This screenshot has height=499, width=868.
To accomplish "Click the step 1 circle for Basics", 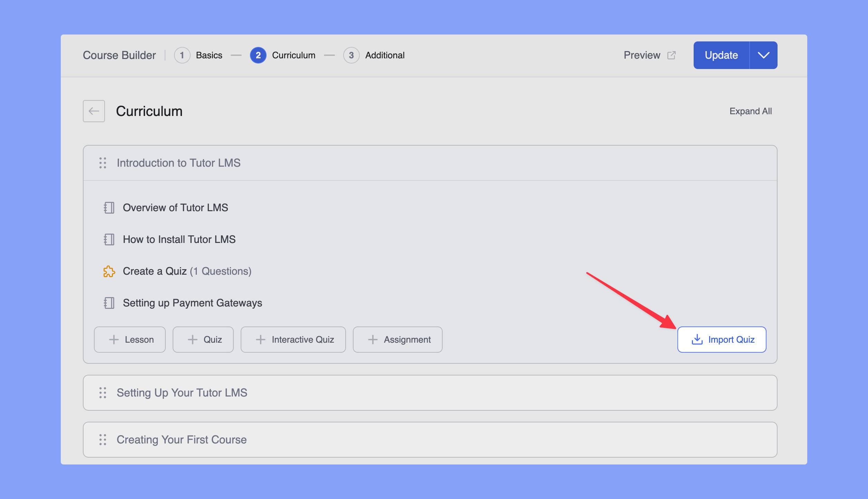I will 182,55.
